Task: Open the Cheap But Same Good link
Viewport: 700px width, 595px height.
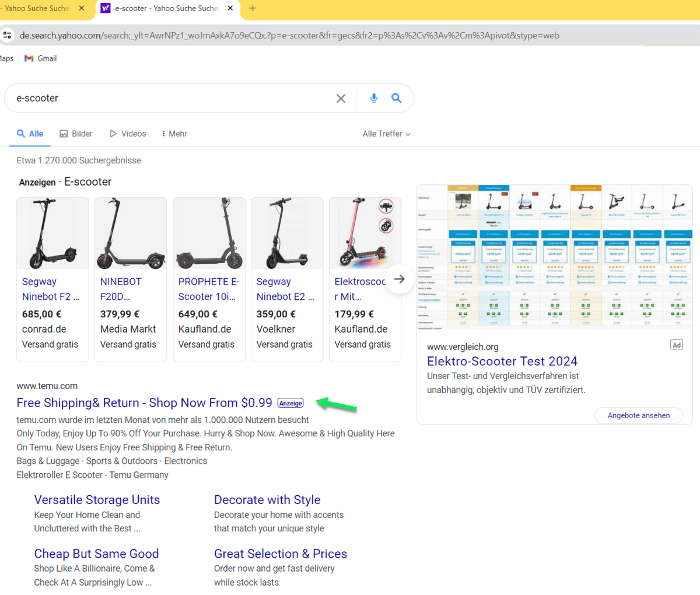Action: 96,554
